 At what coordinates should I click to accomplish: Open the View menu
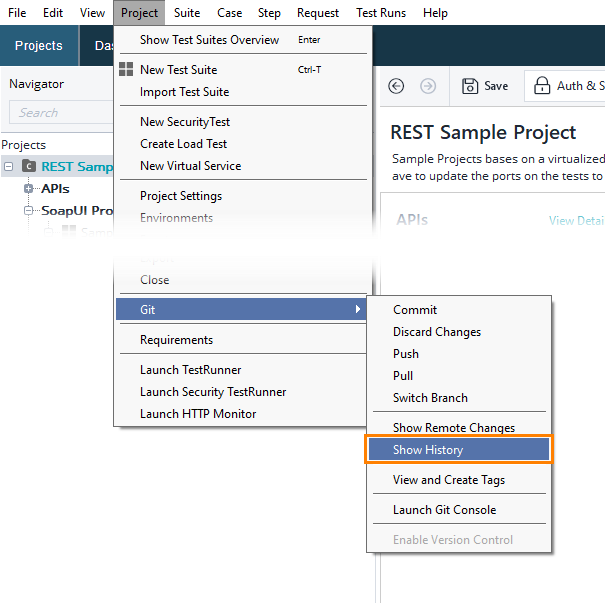coord(92,13)
